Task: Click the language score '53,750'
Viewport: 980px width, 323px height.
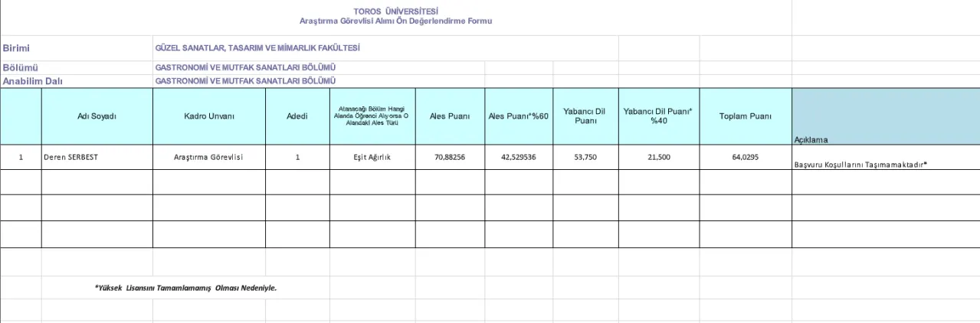Action: coord(585,157)
